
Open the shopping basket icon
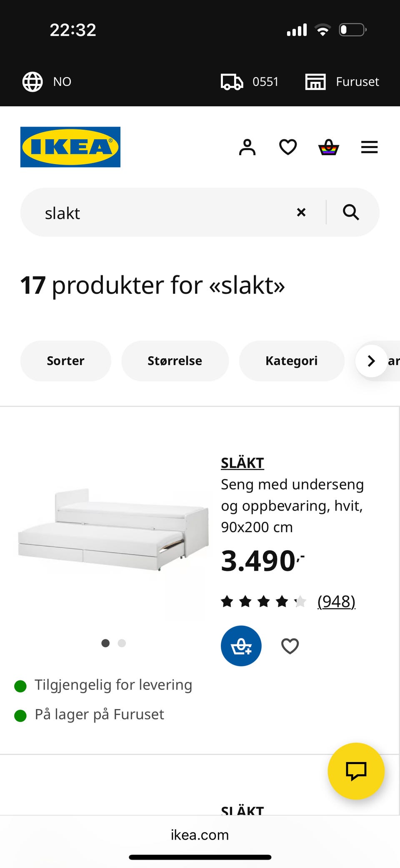329,147
